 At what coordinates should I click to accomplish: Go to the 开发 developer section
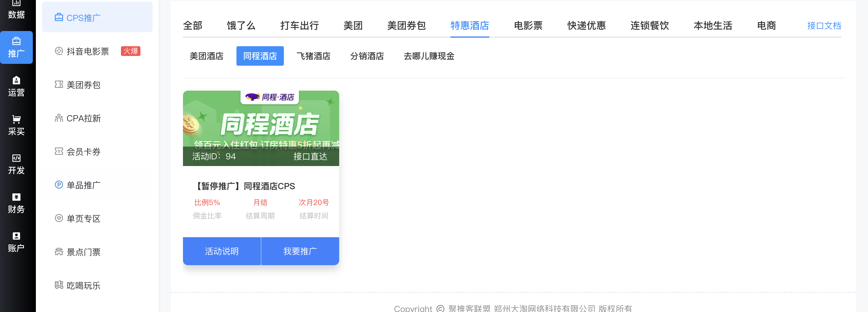click(x=16, y=164)
